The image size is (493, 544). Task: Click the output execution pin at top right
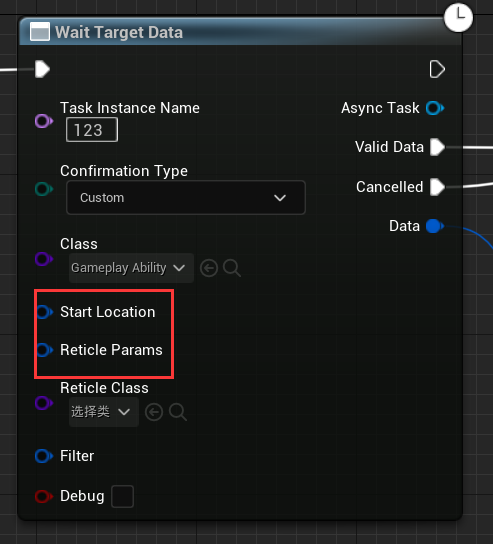(437, 69)
